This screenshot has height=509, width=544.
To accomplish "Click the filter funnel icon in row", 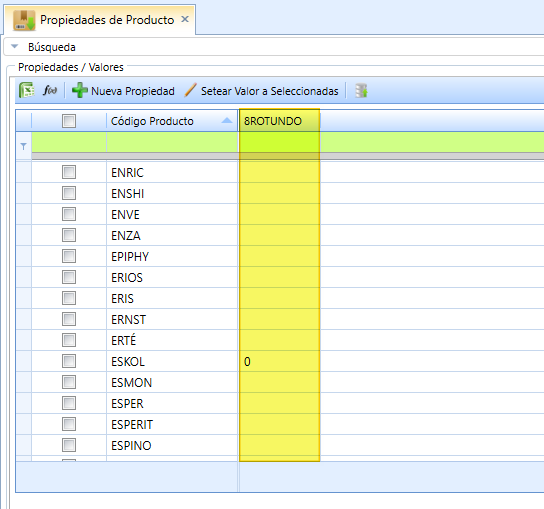I will coord(23,146).
